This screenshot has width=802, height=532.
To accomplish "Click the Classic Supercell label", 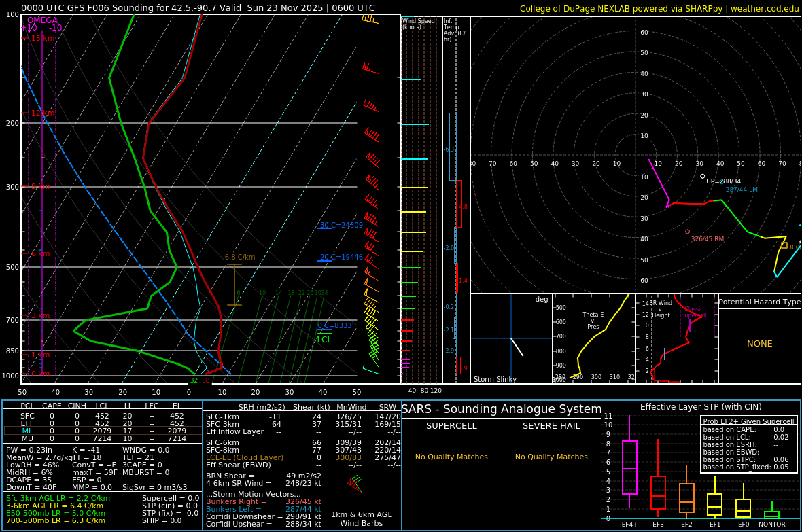I will pyautogui.click(x=693, y=312).
